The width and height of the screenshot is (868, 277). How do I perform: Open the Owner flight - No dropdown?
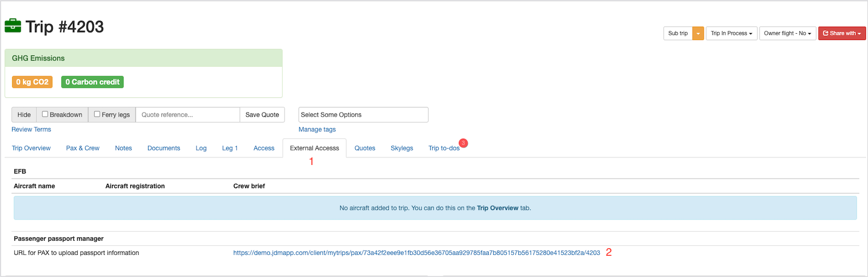[x=787, y=33]
